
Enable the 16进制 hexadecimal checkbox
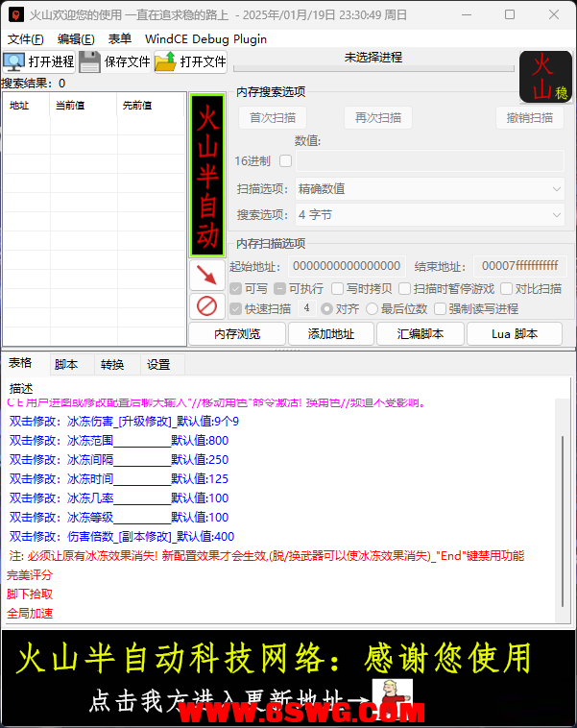pyautogui.click(x=285, y=160)
